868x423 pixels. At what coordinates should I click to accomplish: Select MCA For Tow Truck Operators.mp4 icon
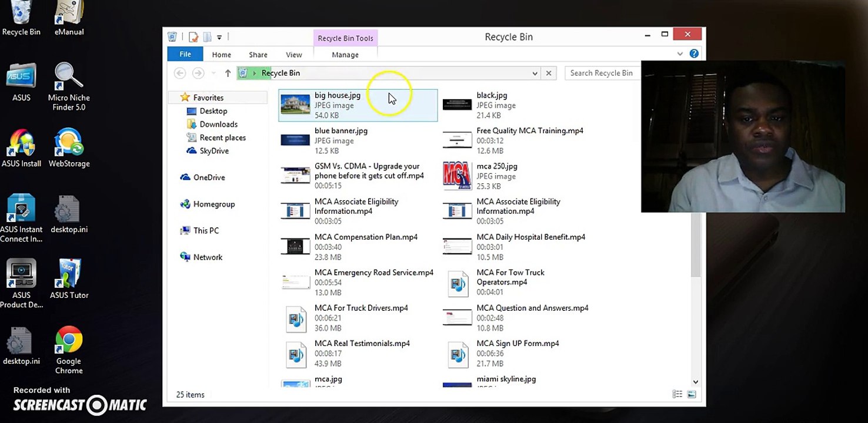click(458, 283)
